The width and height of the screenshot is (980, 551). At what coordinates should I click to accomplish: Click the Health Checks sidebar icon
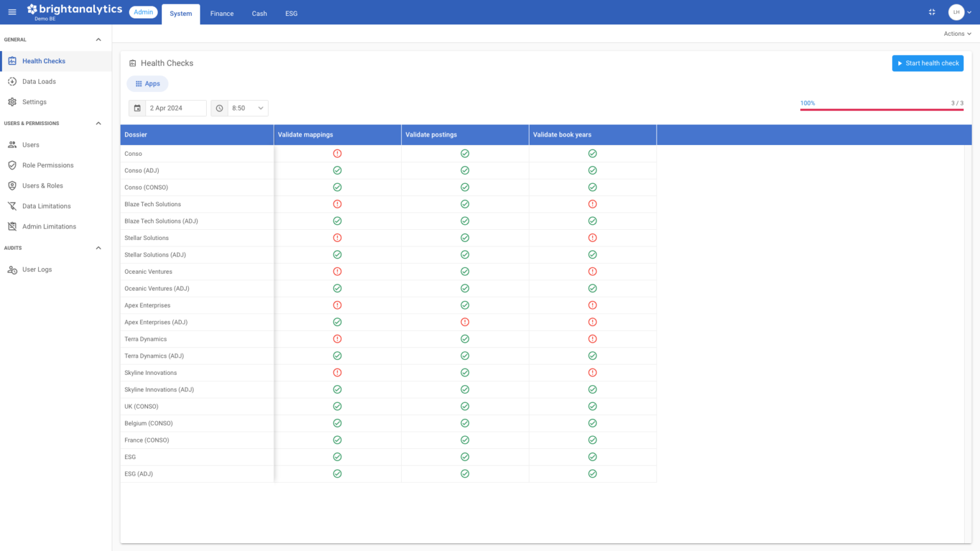[12, 61]
